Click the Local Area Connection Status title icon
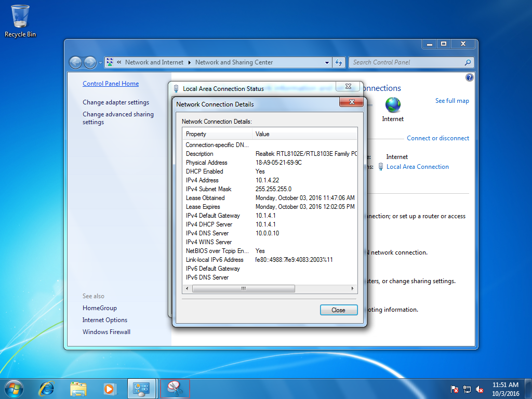This screenshot has height=399, width=532. [176, 88]
